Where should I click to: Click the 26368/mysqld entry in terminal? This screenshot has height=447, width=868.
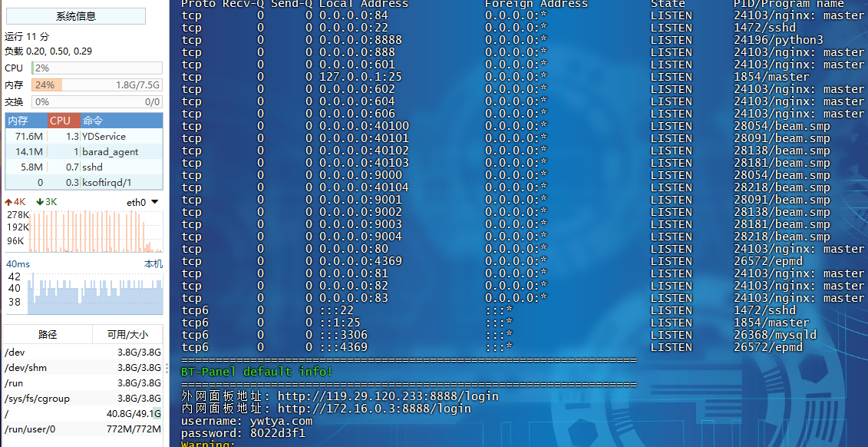pos(775,335)
